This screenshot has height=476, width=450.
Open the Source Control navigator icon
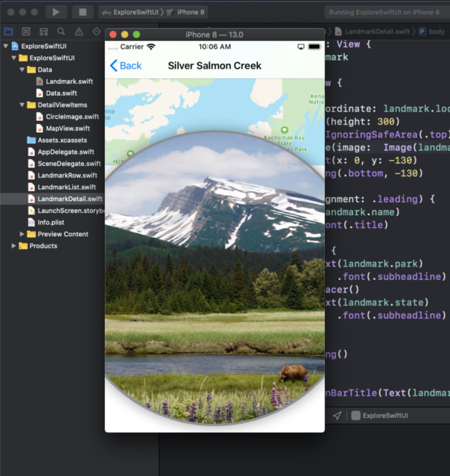click(x=26, y=31)
